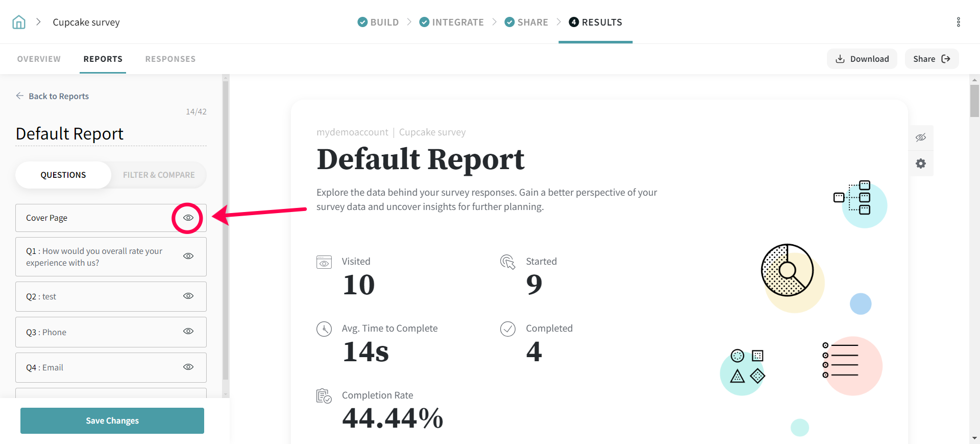Open the three-dot more options menu
The width and height of the screenshot is (980, 444).
coord(958,22)
